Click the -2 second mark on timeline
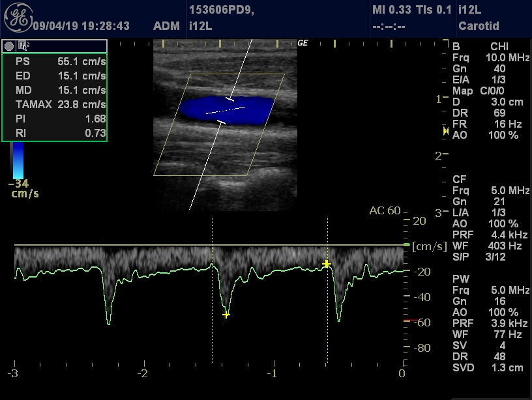Image resolution: width=532 pixels, height=400 pixels. [143, 373]
